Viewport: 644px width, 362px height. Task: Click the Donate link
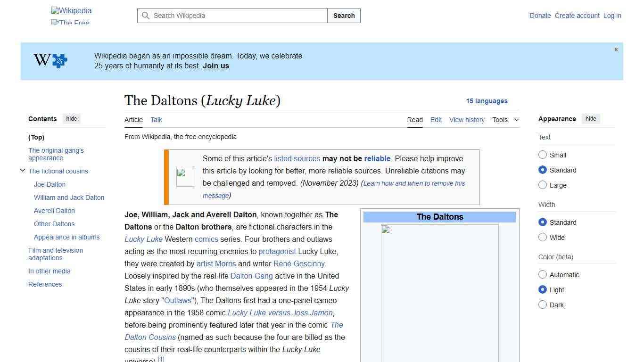(x=540, y=16)
